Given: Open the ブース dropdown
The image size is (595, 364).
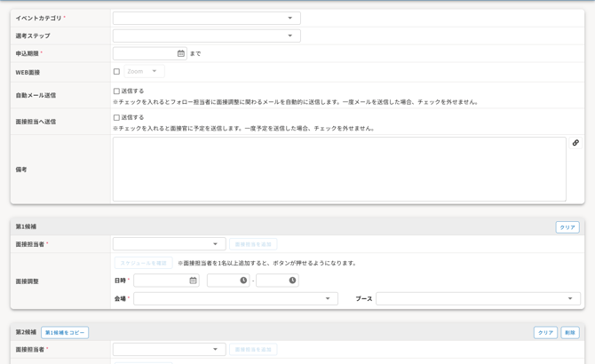Looking at the screenshot, I should [x=478, y=298].
